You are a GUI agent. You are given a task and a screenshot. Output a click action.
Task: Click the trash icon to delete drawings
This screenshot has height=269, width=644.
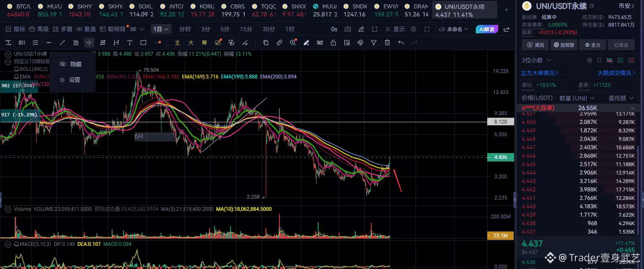387,43
